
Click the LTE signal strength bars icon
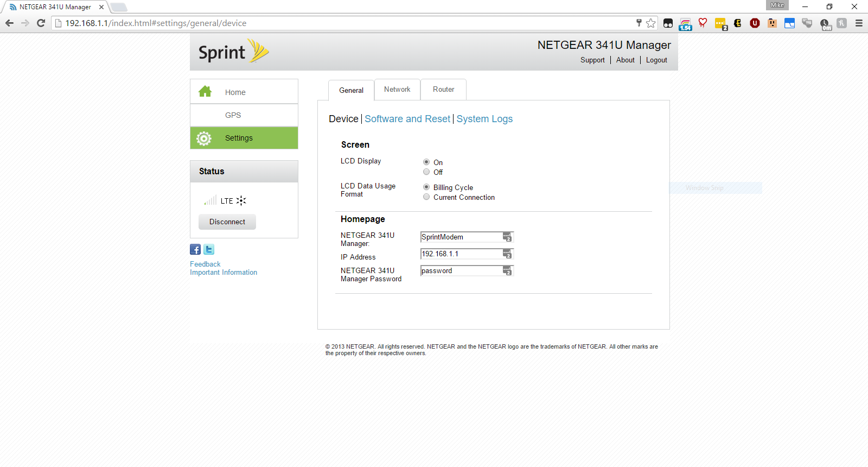(210, 200)
